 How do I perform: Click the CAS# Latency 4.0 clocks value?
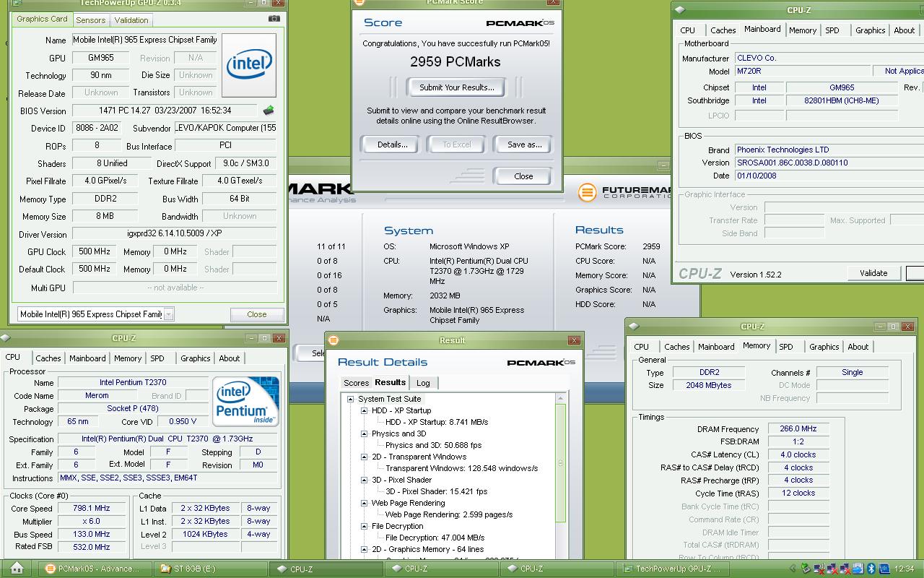[798, 454]
